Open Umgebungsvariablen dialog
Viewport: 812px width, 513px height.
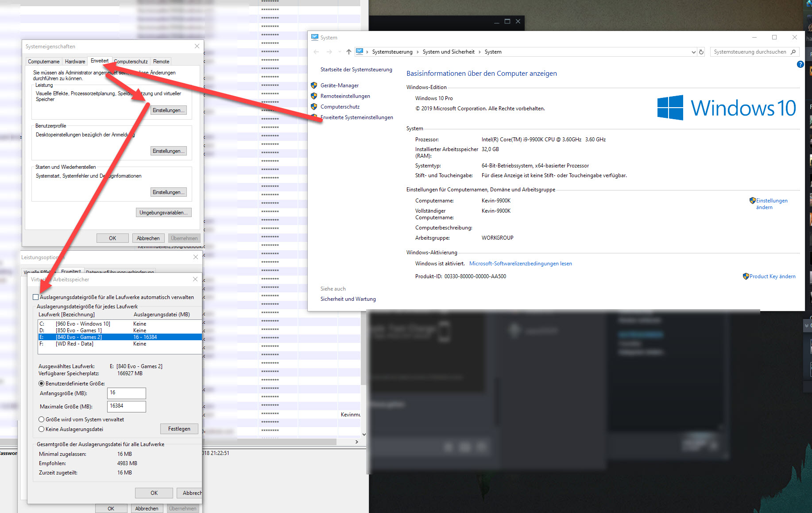tap(164, 213)
